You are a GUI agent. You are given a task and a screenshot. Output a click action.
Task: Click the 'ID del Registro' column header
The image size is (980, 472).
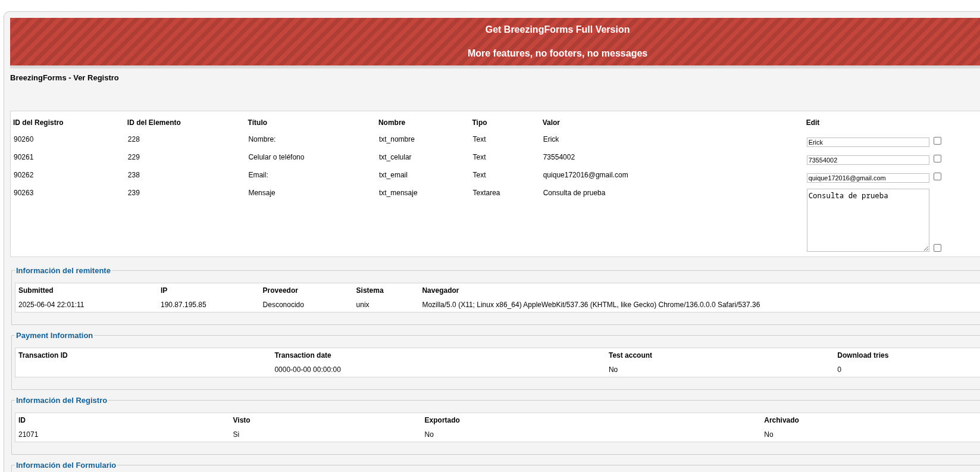[38, 123]
